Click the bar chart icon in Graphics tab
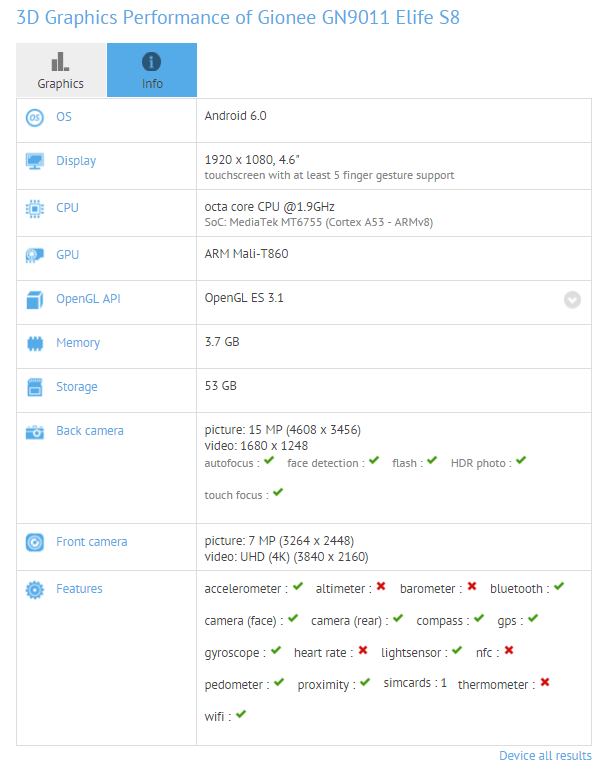This screenshot has height=775, width=607. coord(60,62)
